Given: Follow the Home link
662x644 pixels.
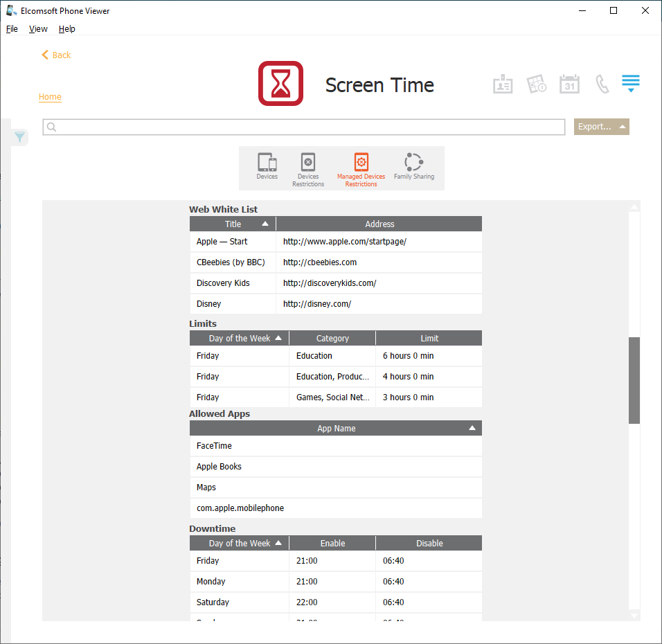Looking at the screenshot, I should [x=50, y=97].
